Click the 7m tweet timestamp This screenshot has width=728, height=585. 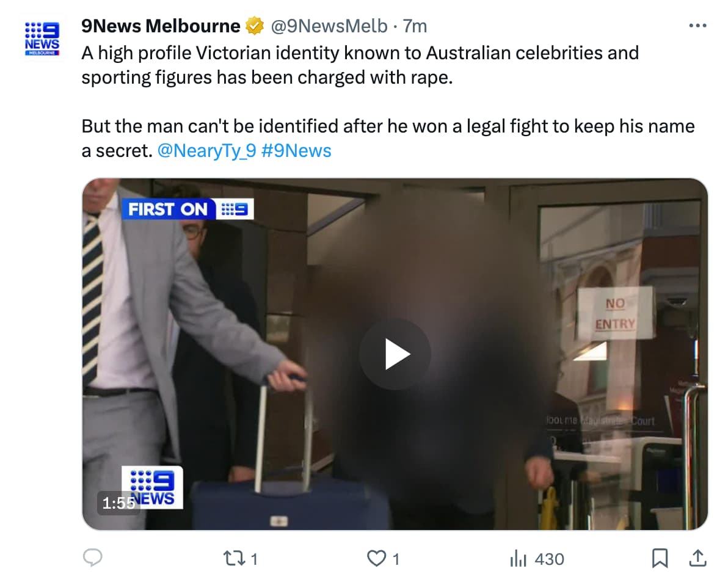(415, 26)
